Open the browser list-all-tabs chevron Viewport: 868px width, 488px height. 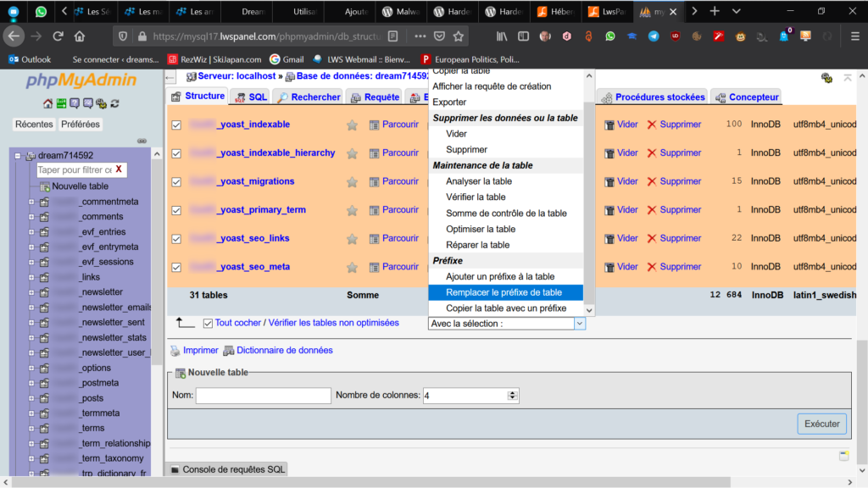(737, 11)
